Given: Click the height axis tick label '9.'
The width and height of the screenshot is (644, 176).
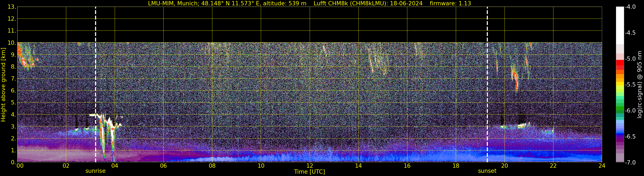Looking at the screenshot, I should (13, 55).
